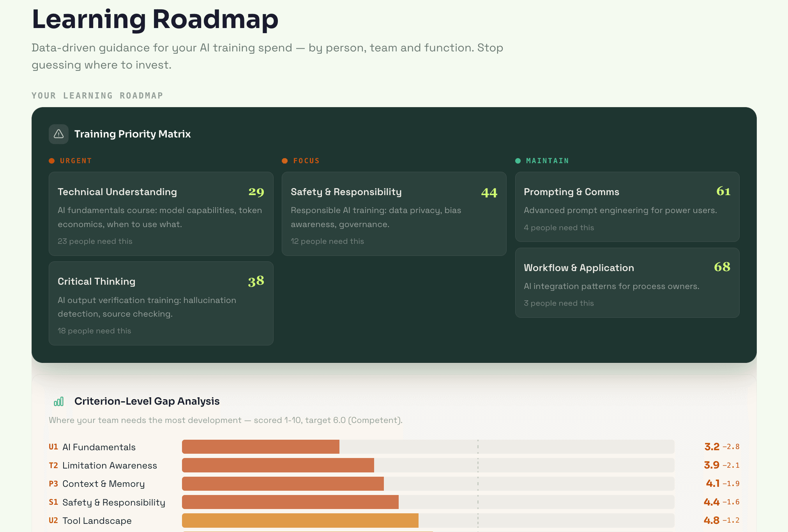Click the orange dot next to FOCUS
The height and width of the screenshot is (532, 788).
pos(285,161)
